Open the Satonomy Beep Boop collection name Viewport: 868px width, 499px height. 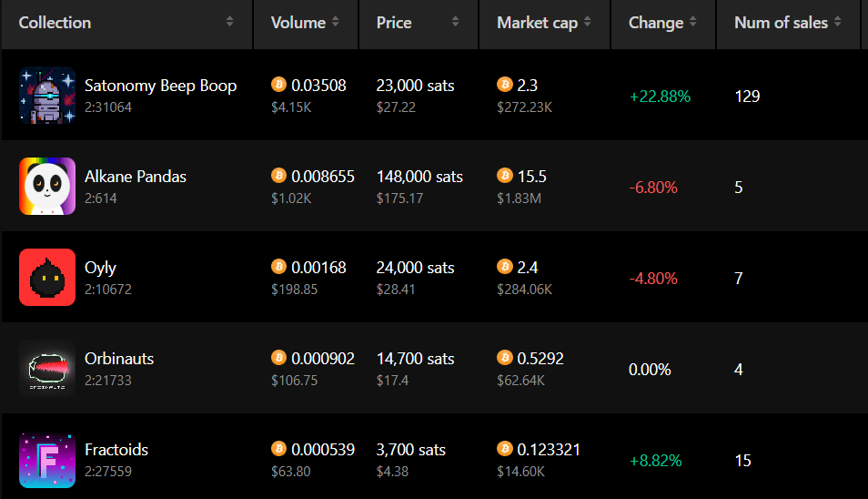[160, 86]
